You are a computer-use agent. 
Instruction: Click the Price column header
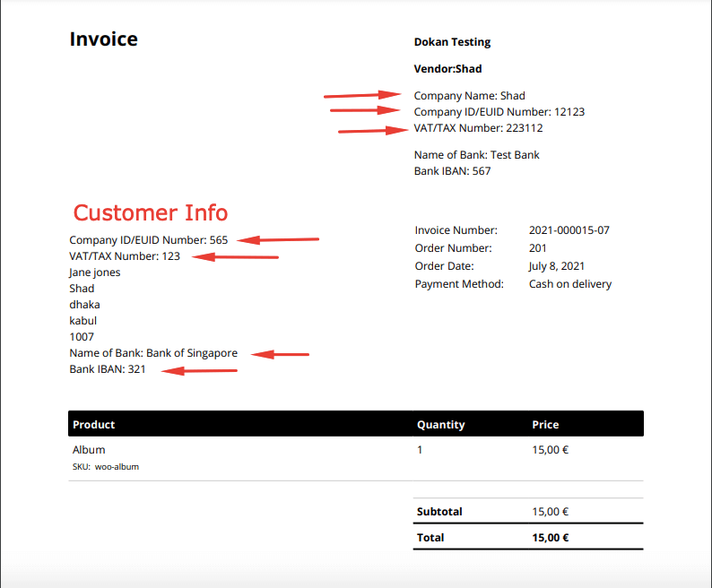(x=545, y=425)
